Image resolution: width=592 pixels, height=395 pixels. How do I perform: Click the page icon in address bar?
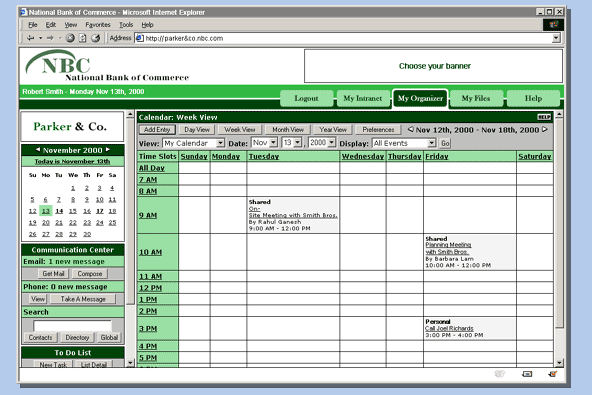(140, 38)
